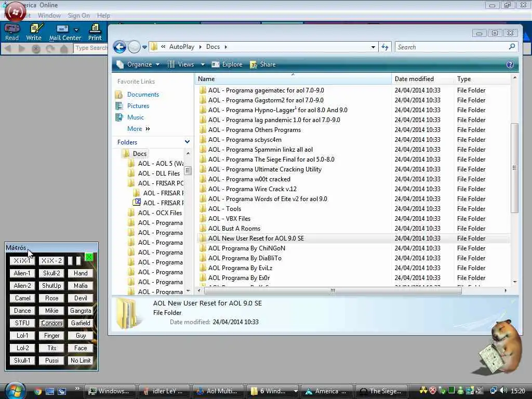The height and width of the screenshot is (399, 532).
Task: Open the Organize menu
Action: coord(138,64)
